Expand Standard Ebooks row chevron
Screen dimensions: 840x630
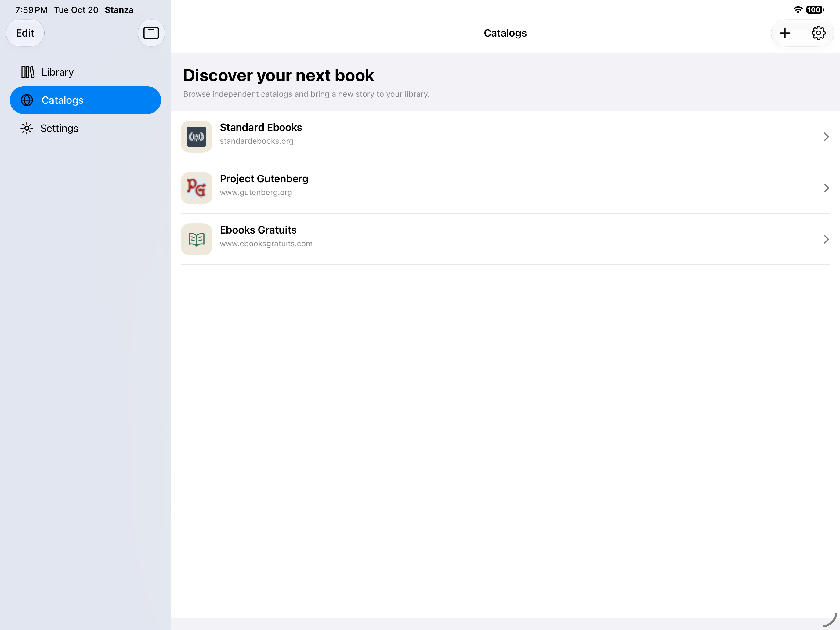tap(826, 137)
